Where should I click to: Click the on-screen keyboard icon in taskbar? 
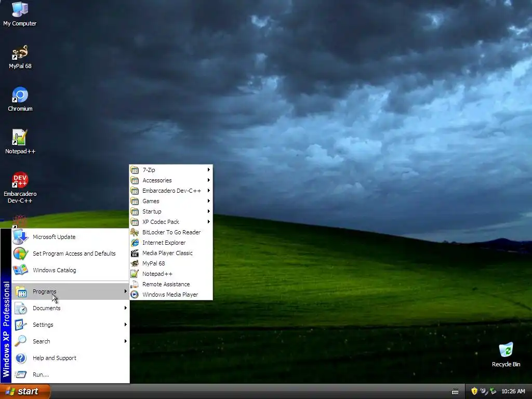pyautogui.click(x=455, y=392)
